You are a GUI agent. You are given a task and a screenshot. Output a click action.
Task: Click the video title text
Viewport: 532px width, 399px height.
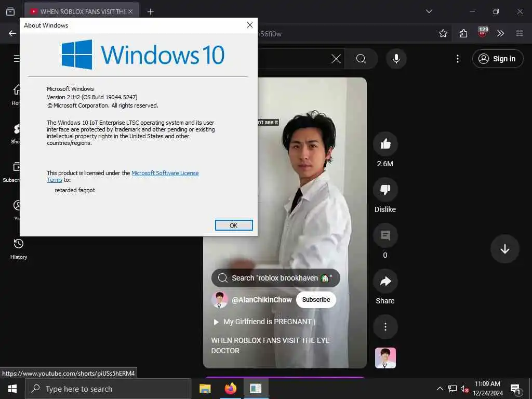tap(270, 345)
